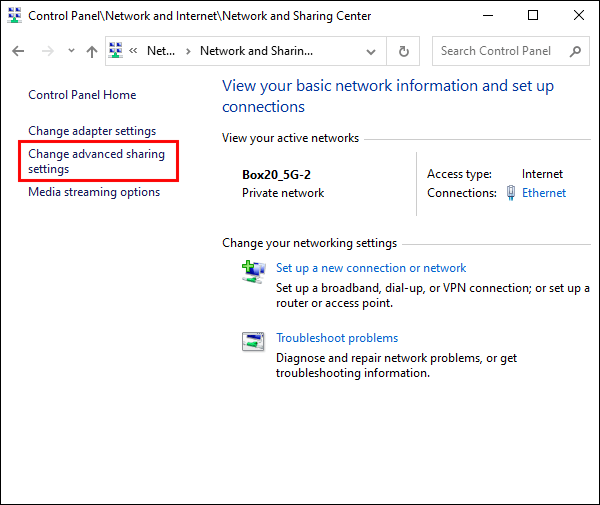Select the Network and Sharing breadcrumb

point(256,51)
